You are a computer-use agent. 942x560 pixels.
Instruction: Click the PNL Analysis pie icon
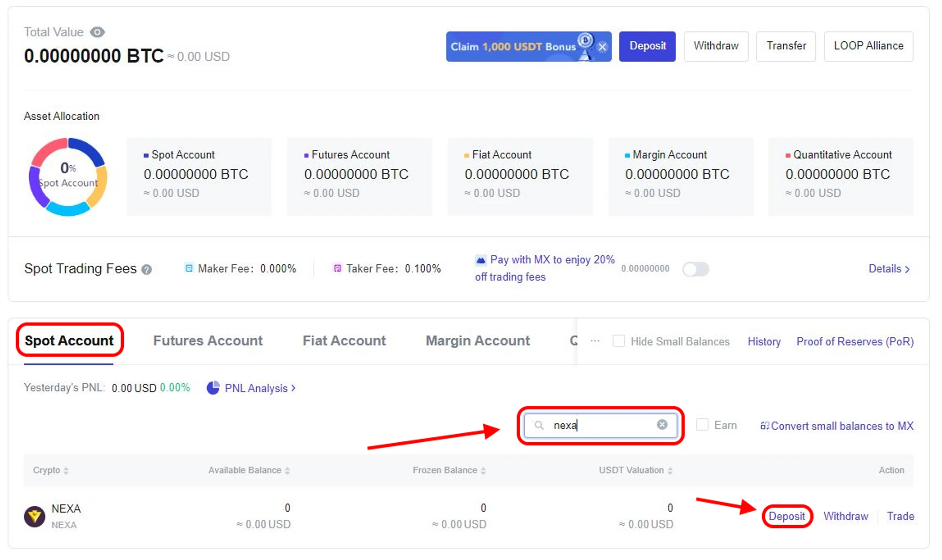pyautogui.click(x=213, y=388)
